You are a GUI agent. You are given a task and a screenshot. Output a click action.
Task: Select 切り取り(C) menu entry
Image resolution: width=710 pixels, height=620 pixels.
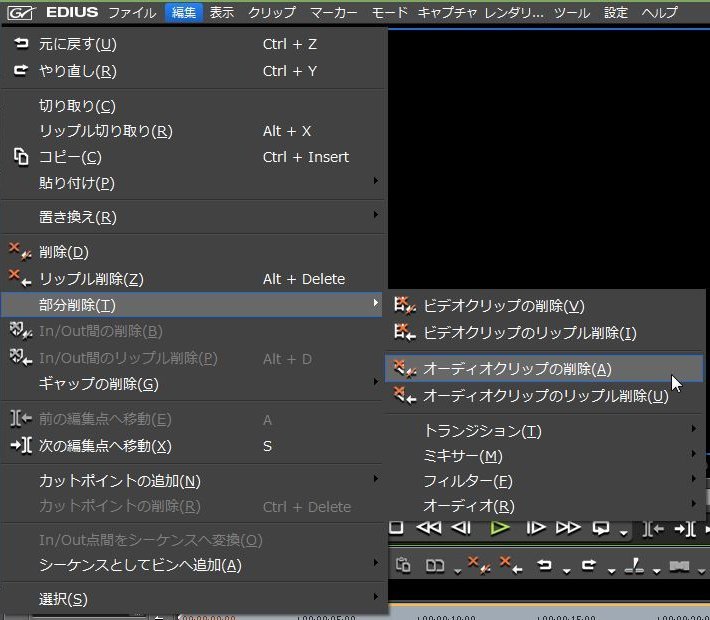point(194,106)
